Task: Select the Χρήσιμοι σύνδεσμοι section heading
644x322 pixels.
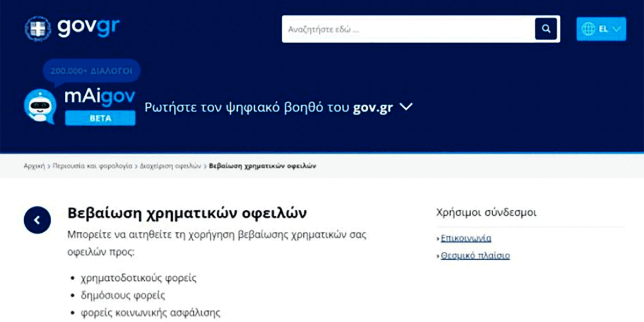Action: pyautogui.click(x=487, y=211)
